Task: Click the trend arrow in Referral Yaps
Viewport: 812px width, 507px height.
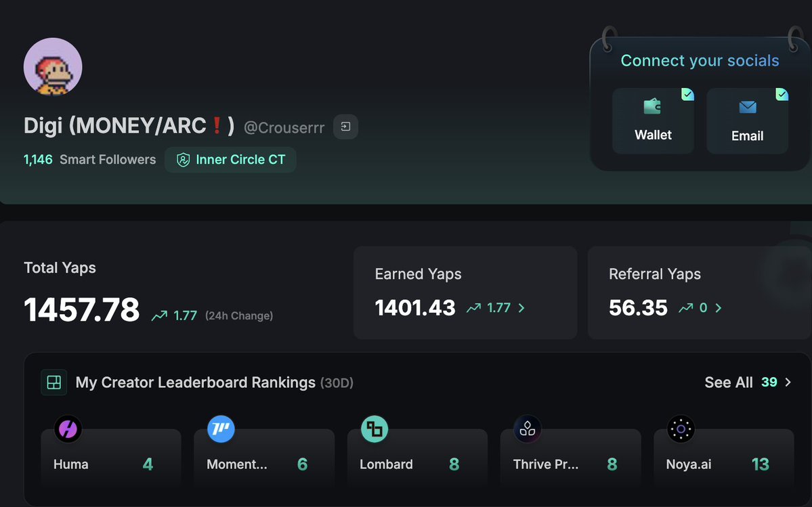Action: [x=685, y=308]
